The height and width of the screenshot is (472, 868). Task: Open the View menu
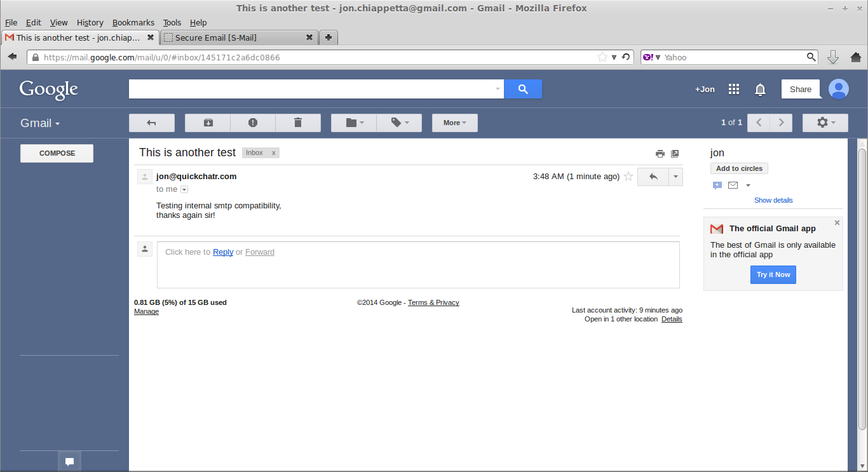(x=58, y=23)
